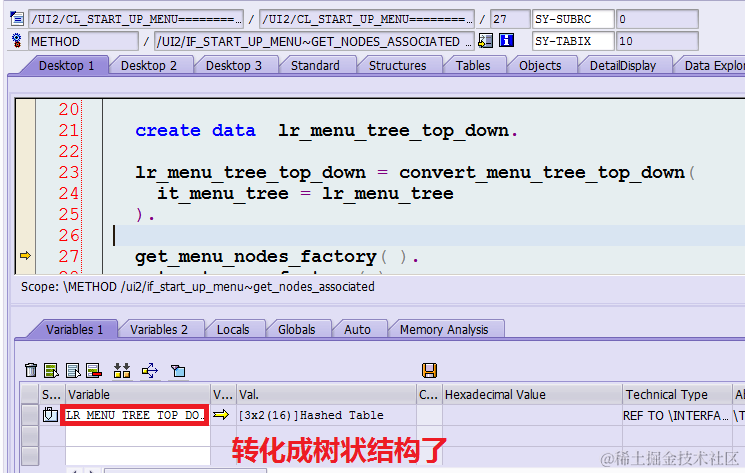Click the line number field showing 27
Image resolution: width=745 pixels, height=473 pixels.
pyautogui.click(x=510, y=19)
